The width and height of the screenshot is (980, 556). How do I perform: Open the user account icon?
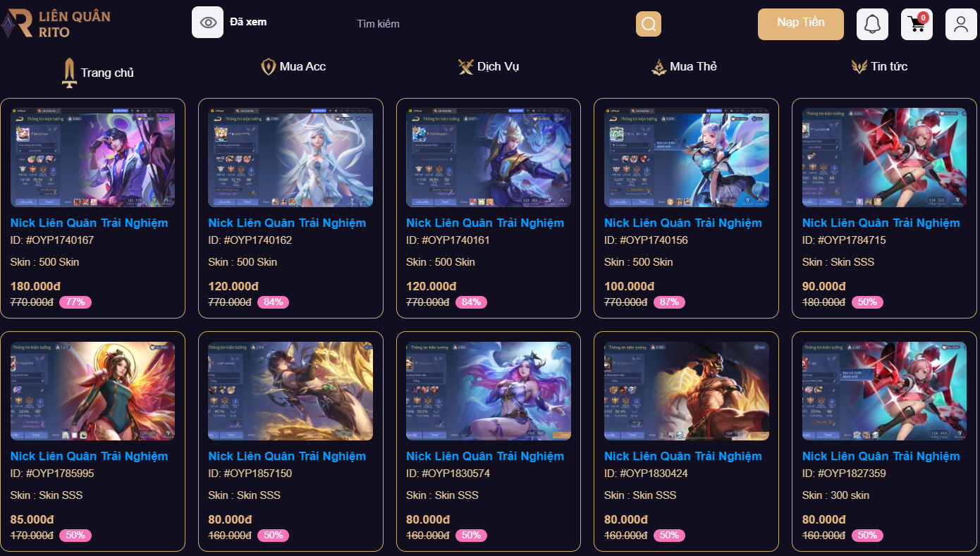coord(961,24)
